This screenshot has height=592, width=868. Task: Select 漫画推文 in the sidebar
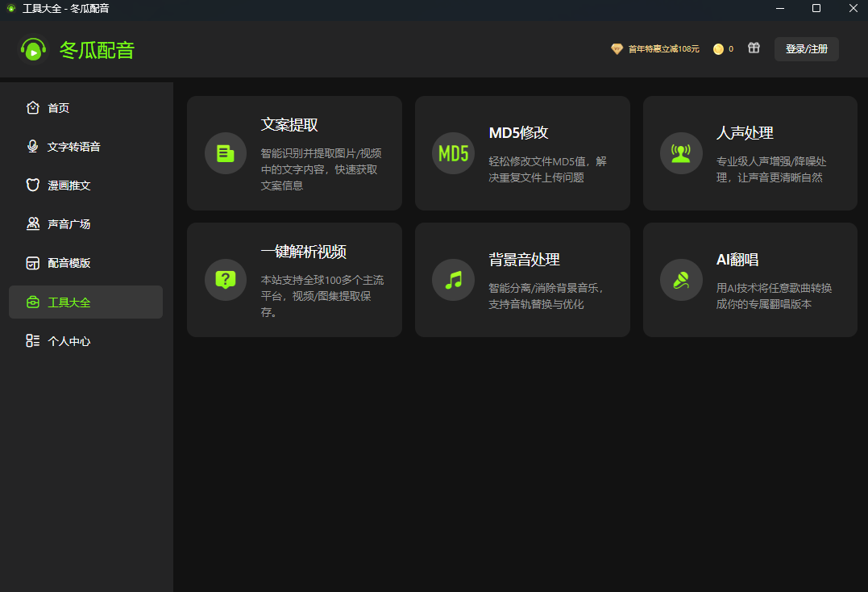tap(69, 186)
